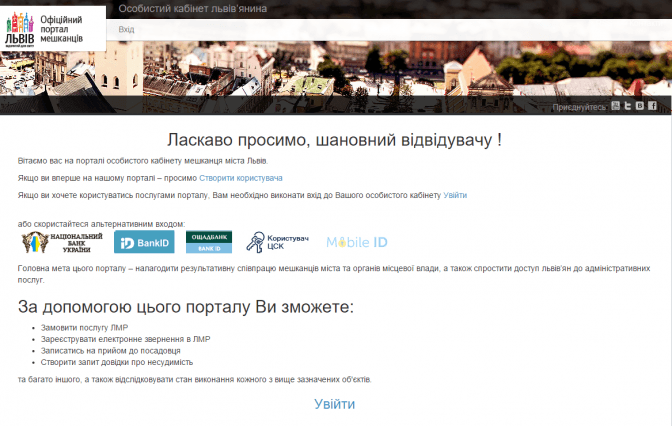Click the Львів official portal logo
672x426 pixels.
click(x=54, y=30)
